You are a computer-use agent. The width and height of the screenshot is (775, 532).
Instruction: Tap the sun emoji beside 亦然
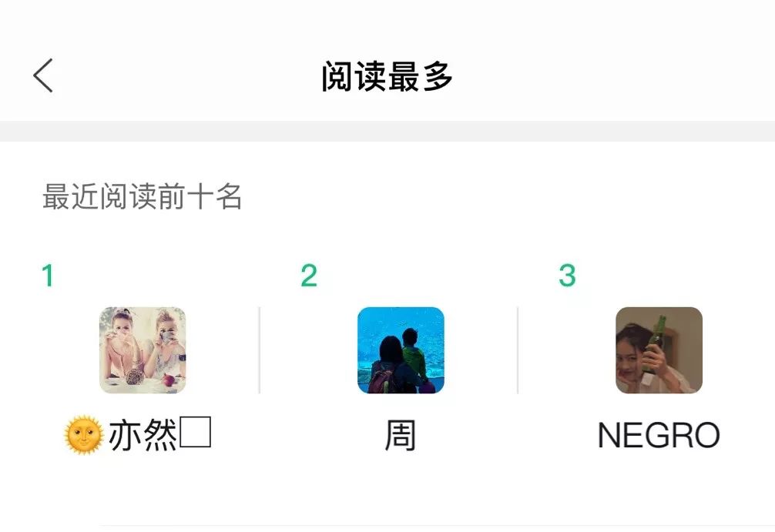tap(84, 431)
